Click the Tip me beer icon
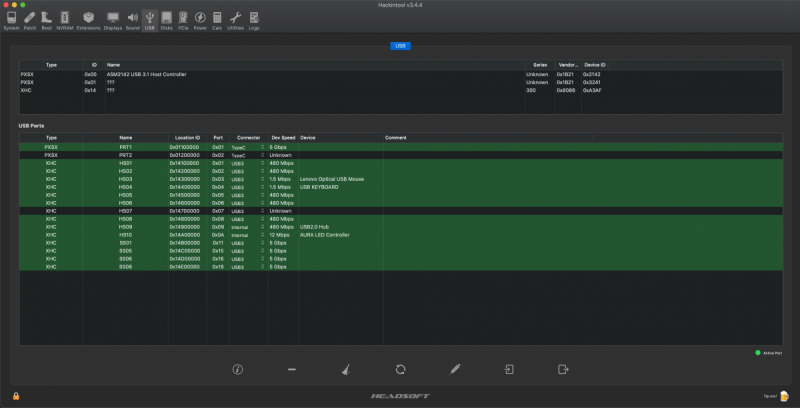The height and width of the screenshot is (408, 800). (784, 396)
